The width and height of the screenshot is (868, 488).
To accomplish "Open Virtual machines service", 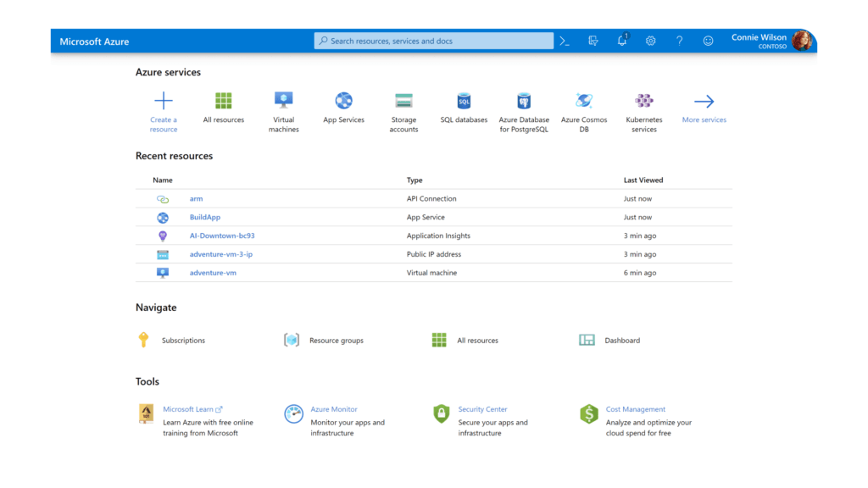I will pos(283,100).
